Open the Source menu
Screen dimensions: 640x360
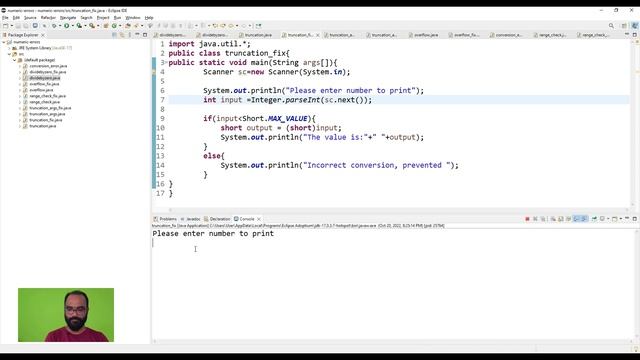tap(30, 18)
